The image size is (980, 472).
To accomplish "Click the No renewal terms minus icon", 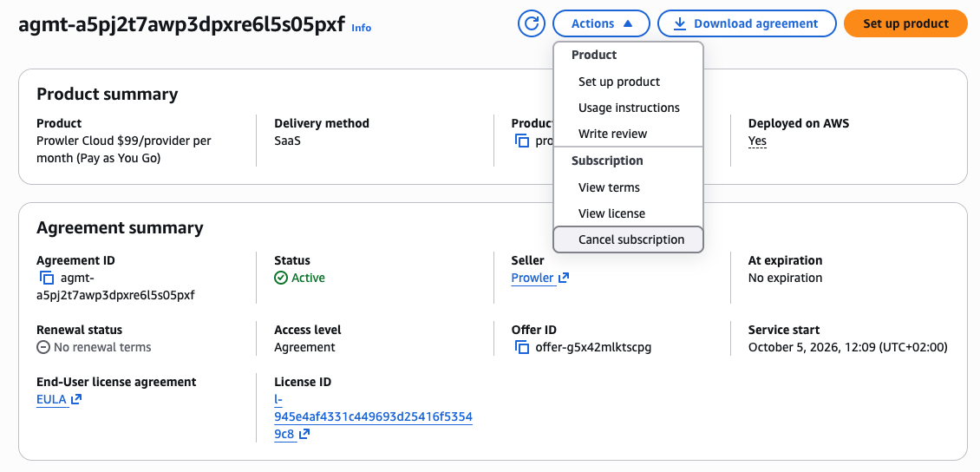I will [43, 347].
